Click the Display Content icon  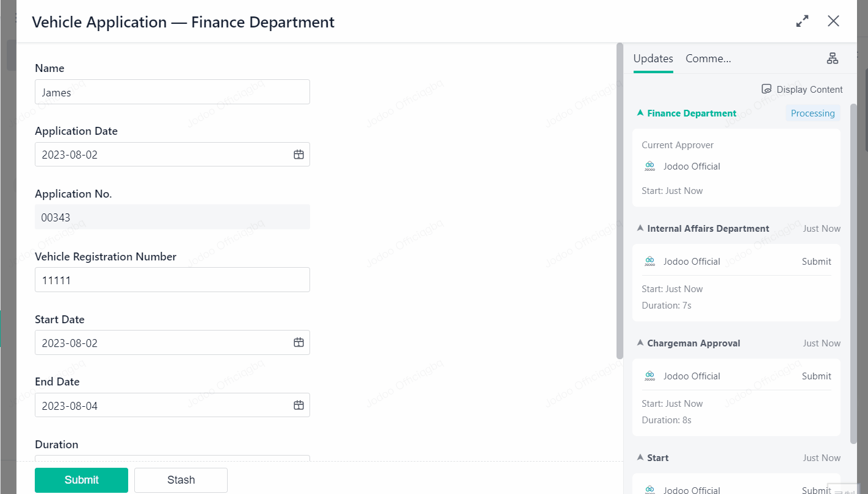(x=767, y=89)
